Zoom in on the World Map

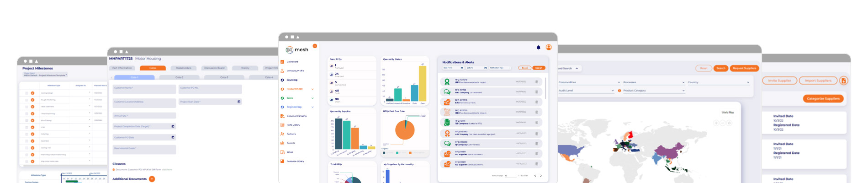[x=716, y=123]
